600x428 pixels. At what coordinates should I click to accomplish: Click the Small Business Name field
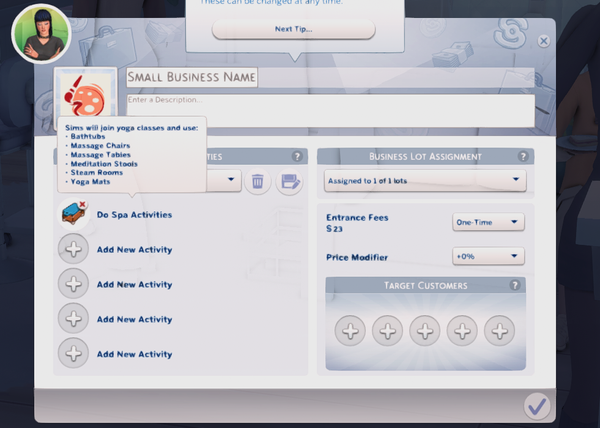[192, 77]
